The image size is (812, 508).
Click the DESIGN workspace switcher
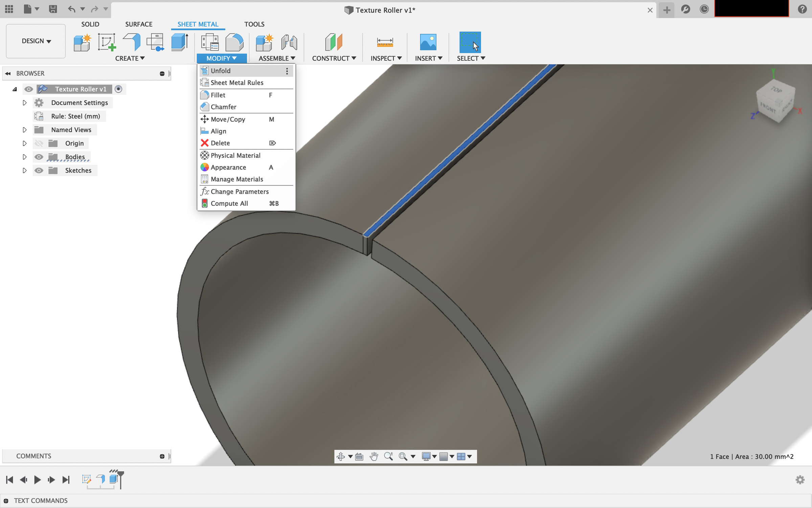[35, 41]
